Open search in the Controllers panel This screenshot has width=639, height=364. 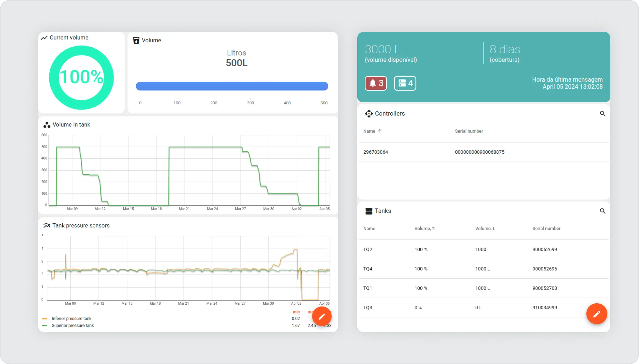[x=603, y=113]
